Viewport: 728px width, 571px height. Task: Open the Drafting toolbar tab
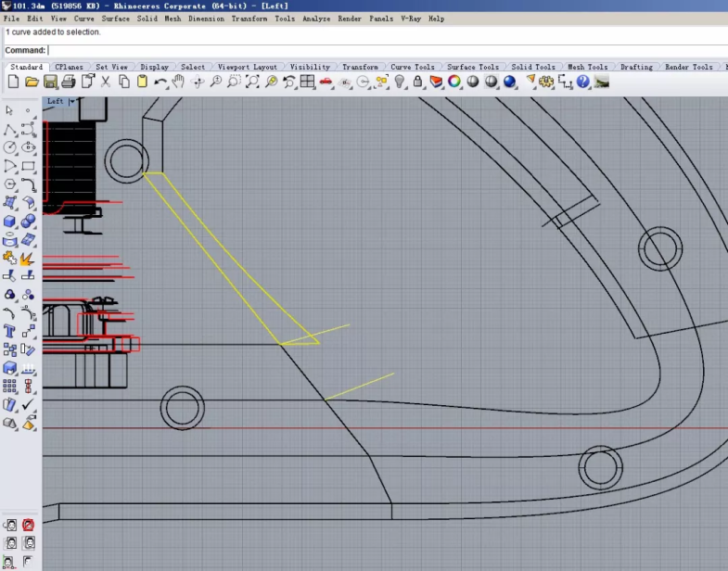(636, 67)
